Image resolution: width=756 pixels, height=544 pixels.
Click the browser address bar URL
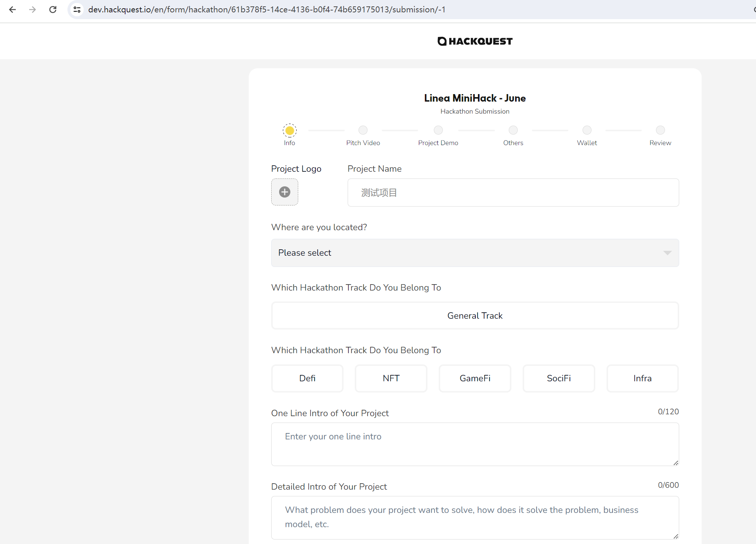coord(267,9)
